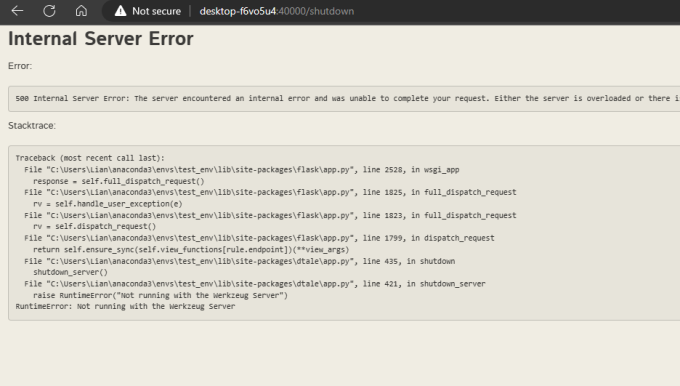Click the 'Error:' label

click(20, 66)
